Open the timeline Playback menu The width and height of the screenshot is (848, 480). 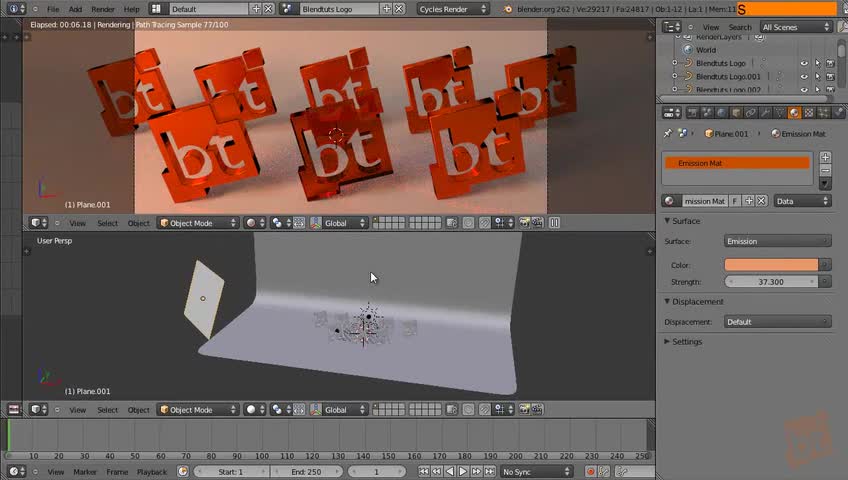click(152, 472)
